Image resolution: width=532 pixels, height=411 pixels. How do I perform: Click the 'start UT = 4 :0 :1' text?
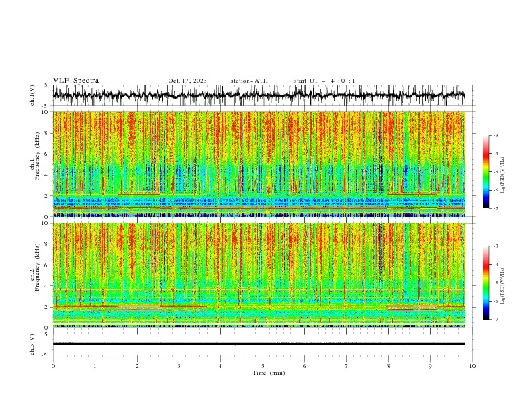pos(324,81)
